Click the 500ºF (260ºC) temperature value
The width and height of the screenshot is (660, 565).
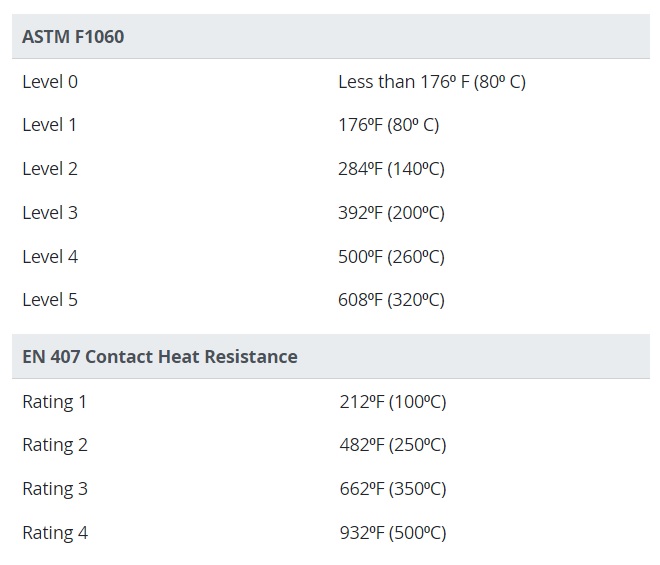pos(391,257)
